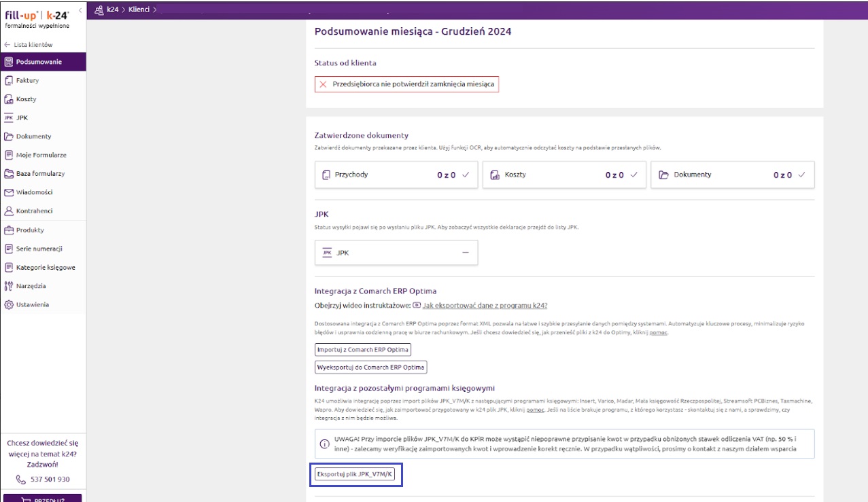Screen dimensions: 868x502
Task: Open the Koszty documents card
Action: coord(564,175)
